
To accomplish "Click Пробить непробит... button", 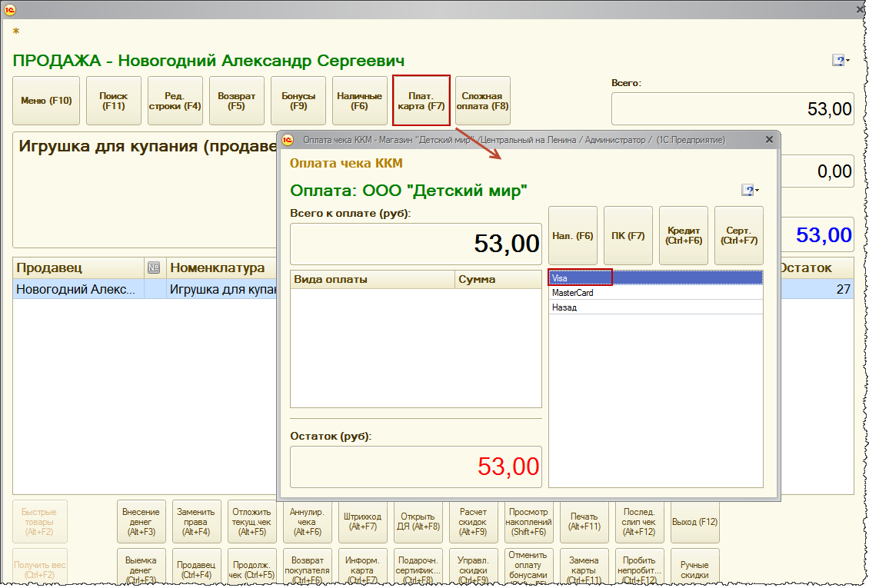I will tap(640, 567).
